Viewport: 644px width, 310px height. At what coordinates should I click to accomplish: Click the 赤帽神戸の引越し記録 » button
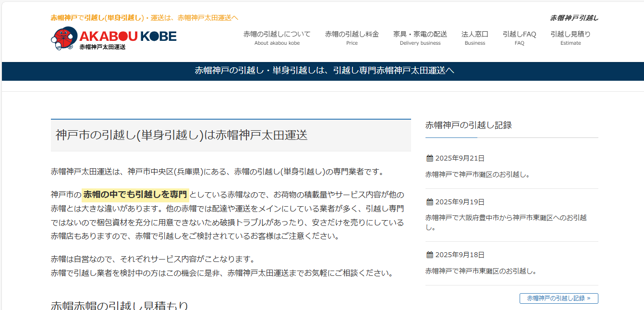tap(559, 298)
